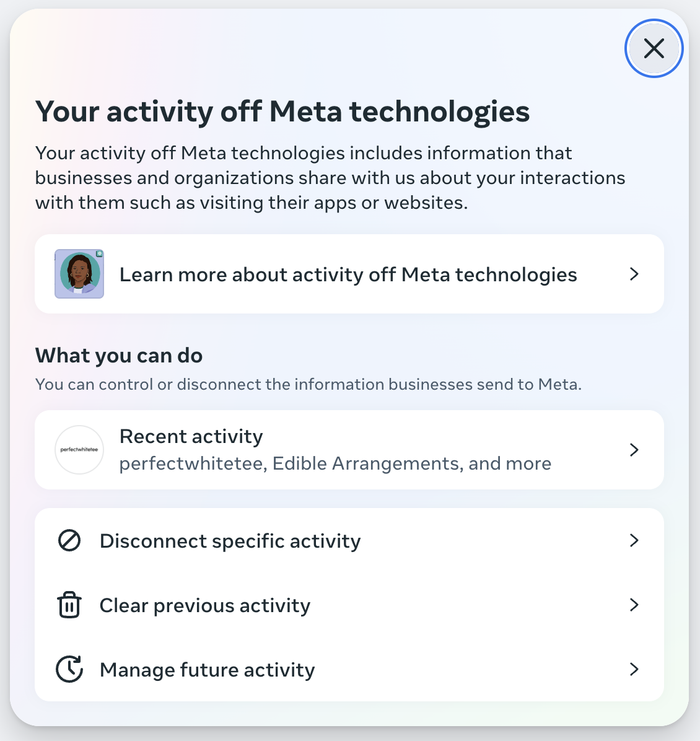Select Clear previous activity
The height and width of the screenshot is (741, 700).
pyautogui.click(x=205, y=605)
